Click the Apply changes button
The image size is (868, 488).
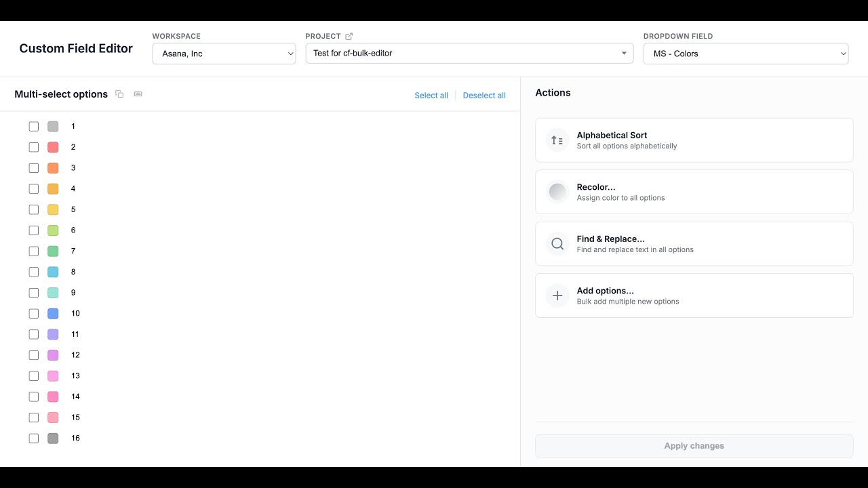point(694,446)
